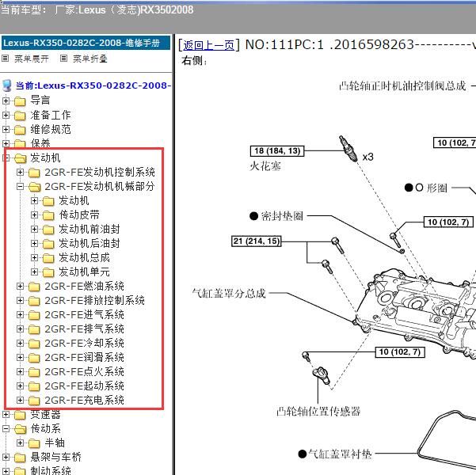Expand the 变速器 node

point(6,415)
